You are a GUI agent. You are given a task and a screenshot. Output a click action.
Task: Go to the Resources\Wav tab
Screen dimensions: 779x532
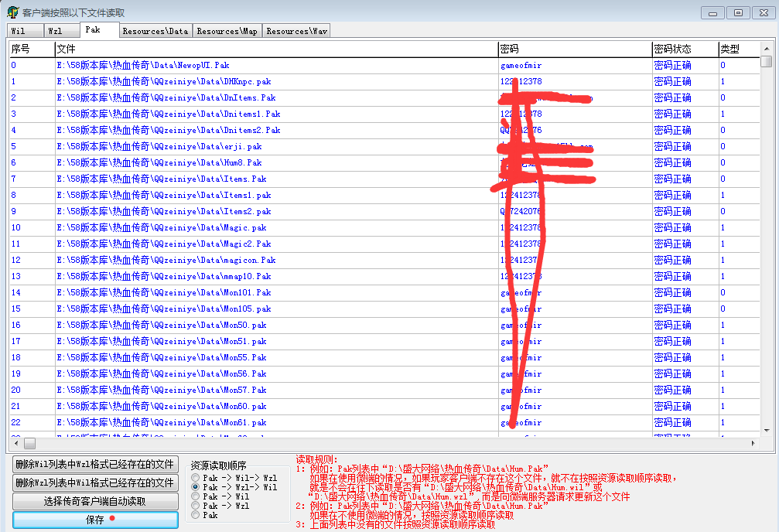[297, 31]
